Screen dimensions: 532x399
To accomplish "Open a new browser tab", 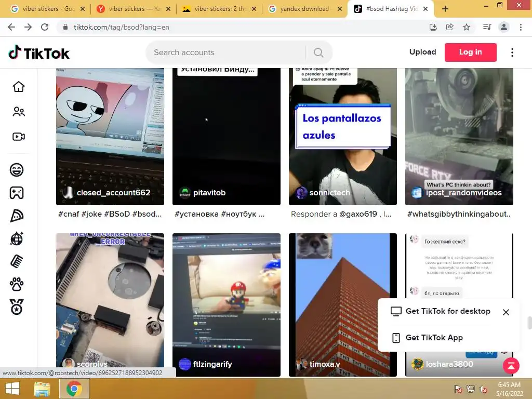I will pos(445,9).
